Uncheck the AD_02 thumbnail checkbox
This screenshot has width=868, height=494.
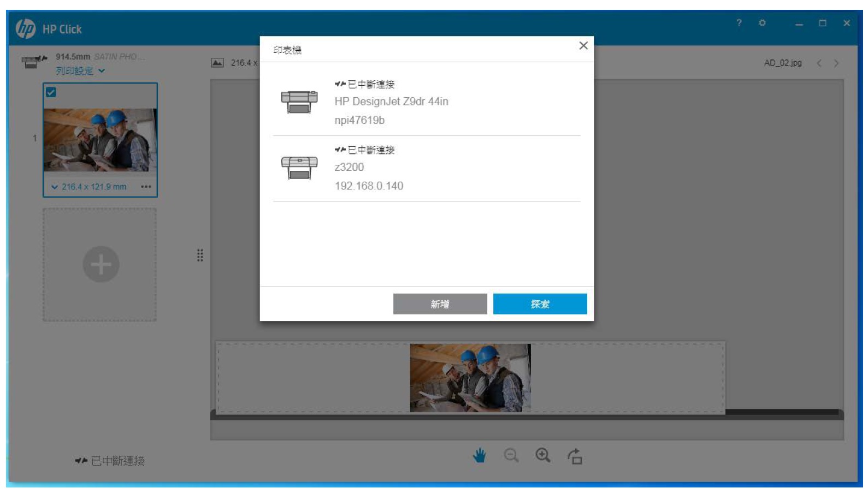[51, 92]
